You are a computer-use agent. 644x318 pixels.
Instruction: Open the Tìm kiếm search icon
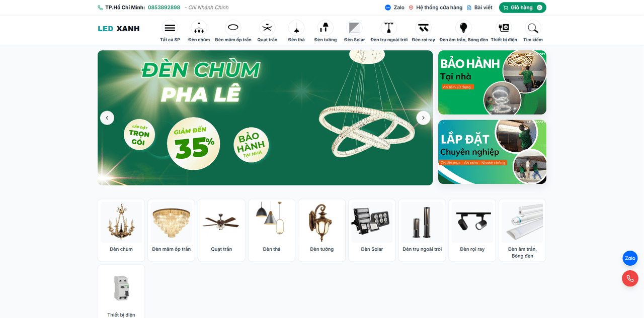532,28
